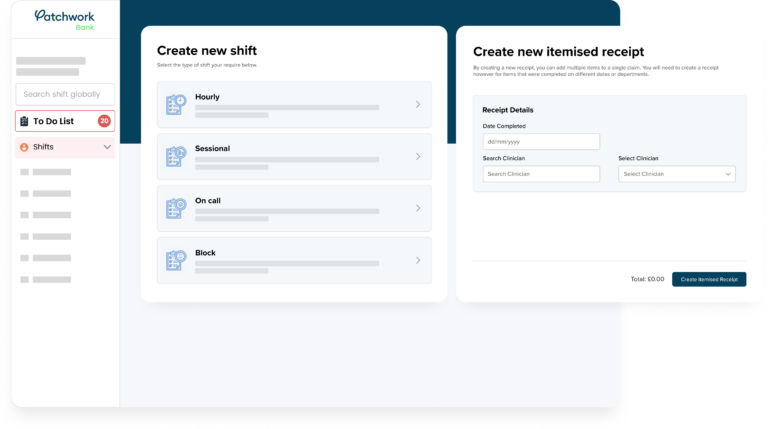
Task: Click the To Do List clipboard icon
Action: pos(25,121)
